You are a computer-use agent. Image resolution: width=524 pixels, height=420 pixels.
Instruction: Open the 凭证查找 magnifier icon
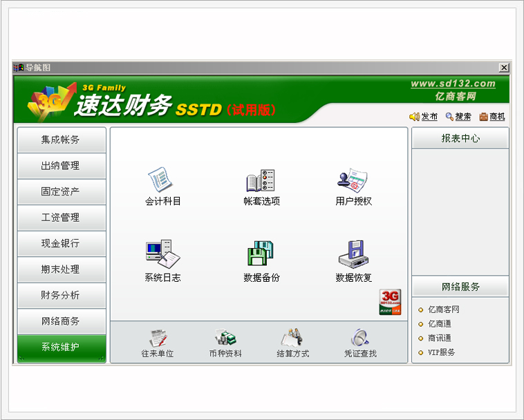coord(360,337)
